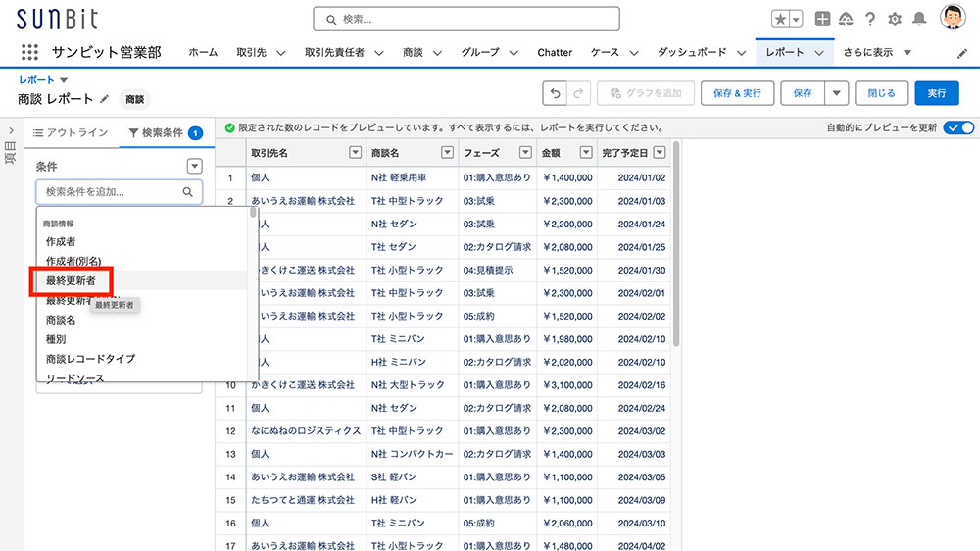Select 作成者 in the field list
The image size is (980, 551).
[x=61, y=241]
